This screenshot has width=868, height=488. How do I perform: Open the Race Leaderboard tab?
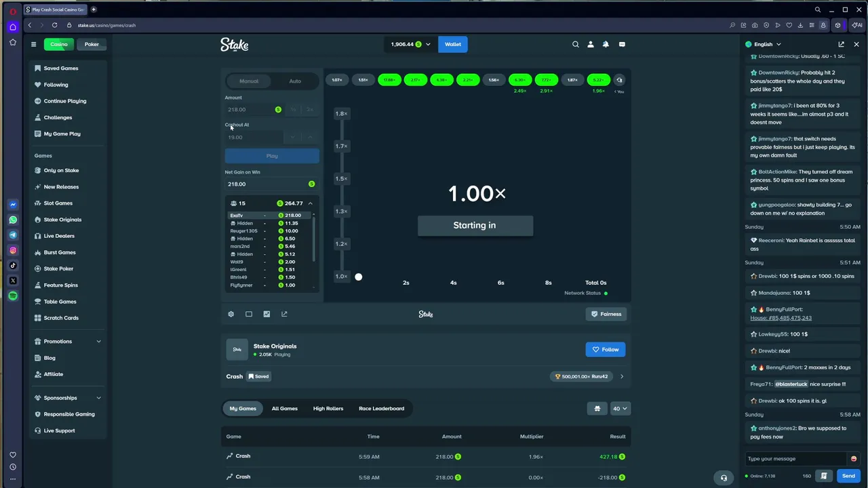click(381, 409)
